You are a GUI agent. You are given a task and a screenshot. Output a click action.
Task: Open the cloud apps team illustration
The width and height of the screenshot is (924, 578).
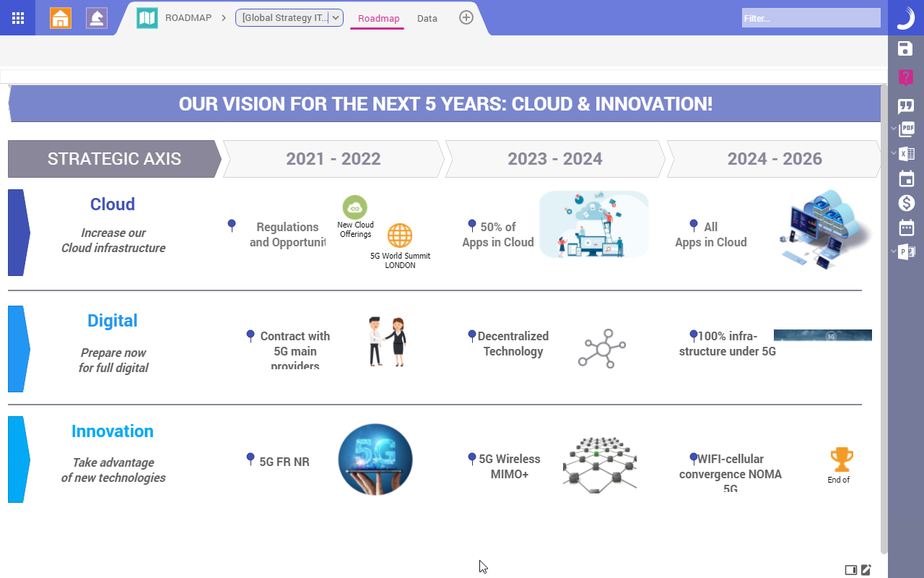click(594, 225)
